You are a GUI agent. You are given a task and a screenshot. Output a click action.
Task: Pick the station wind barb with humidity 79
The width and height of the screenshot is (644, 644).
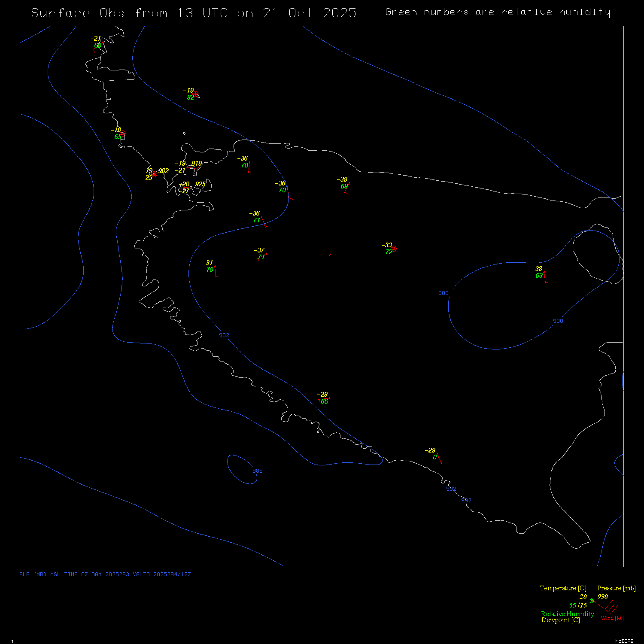coord(216,271)
